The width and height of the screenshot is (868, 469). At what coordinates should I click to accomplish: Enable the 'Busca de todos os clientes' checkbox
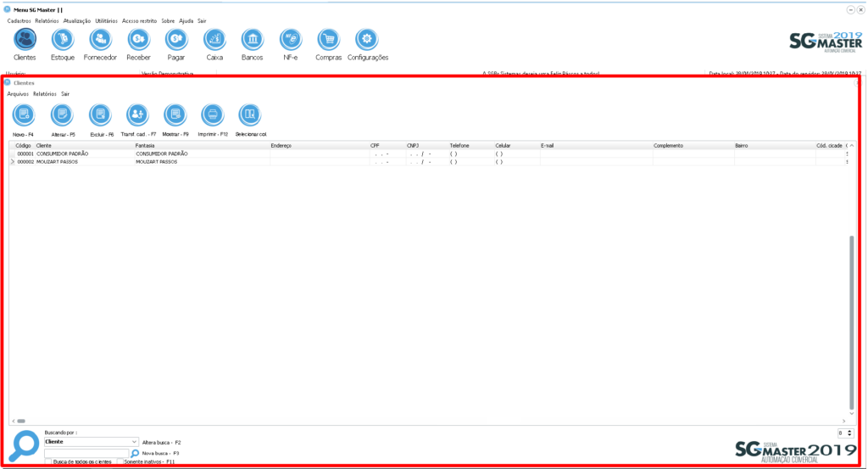(x=48, y=462)
